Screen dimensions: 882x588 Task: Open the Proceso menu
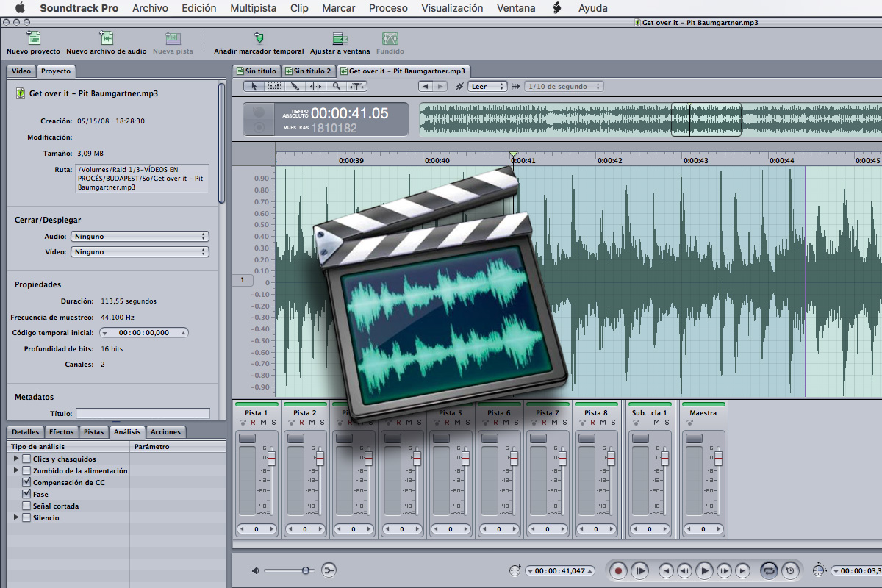[388, 8]
